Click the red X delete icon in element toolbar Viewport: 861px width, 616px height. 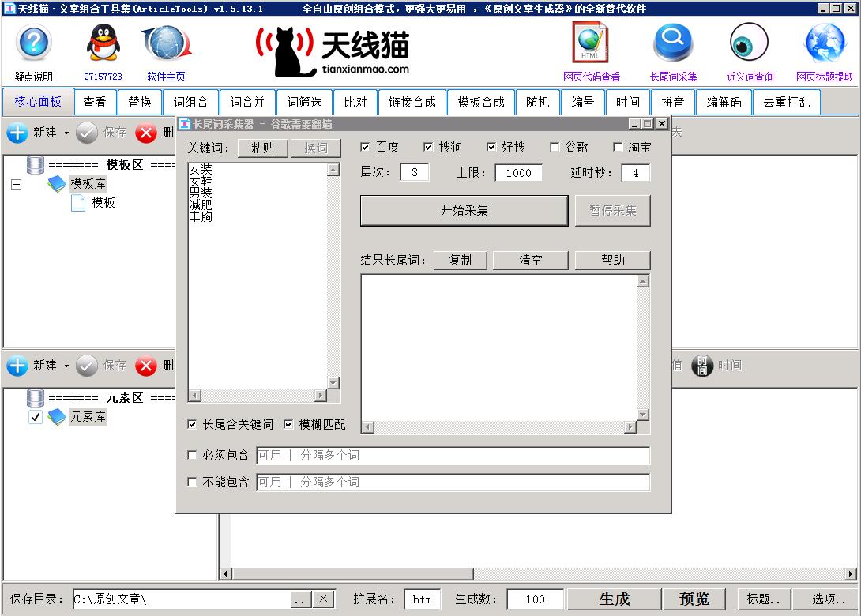tap(146, 366)
